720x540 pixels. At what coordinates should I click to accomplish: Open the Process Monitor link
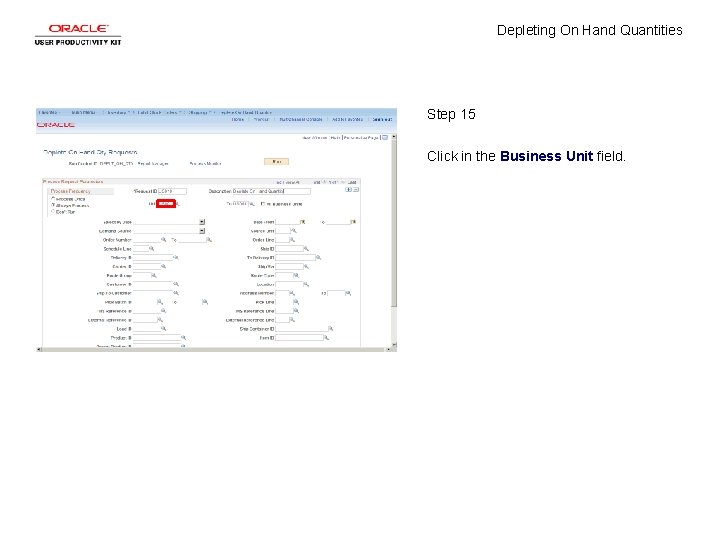click(x=205, y=163)
